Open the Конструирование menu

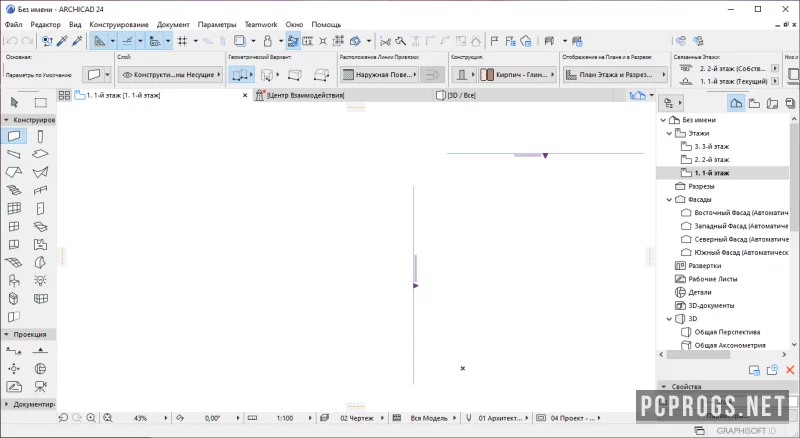119,25
